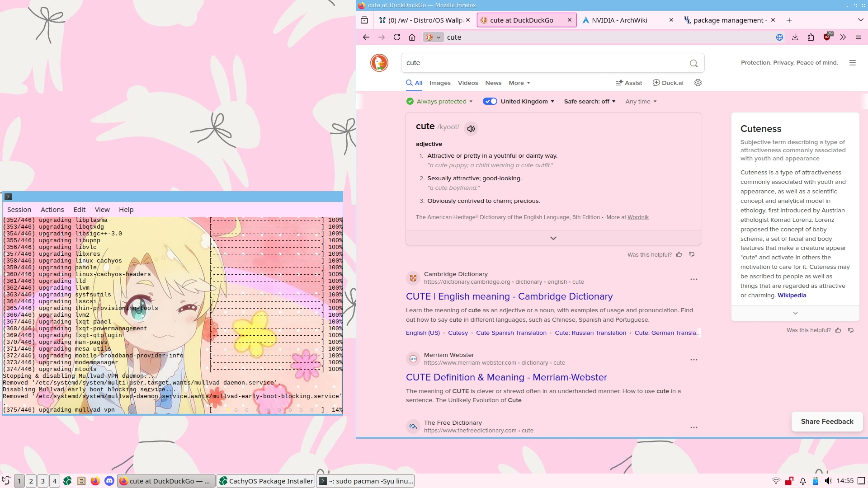Open three-dot menu for Cambridge Dictionary result

click(x=694, y=279)
